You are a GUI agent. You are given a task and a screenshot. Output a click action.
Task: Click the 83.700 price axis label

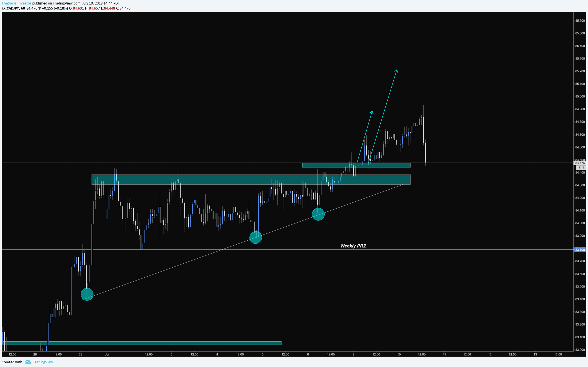[x=580, y=261]
